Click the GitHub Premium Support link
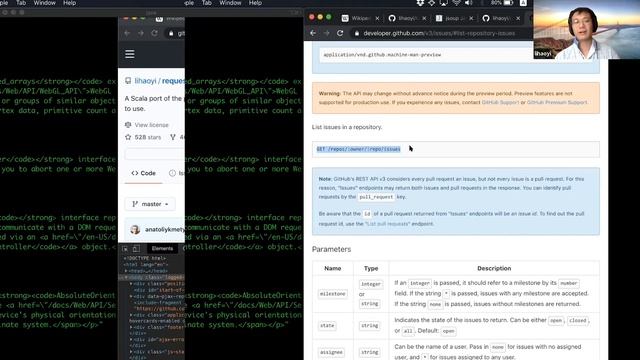The height and width of the screenshot is (360, 640). (557, 102)
